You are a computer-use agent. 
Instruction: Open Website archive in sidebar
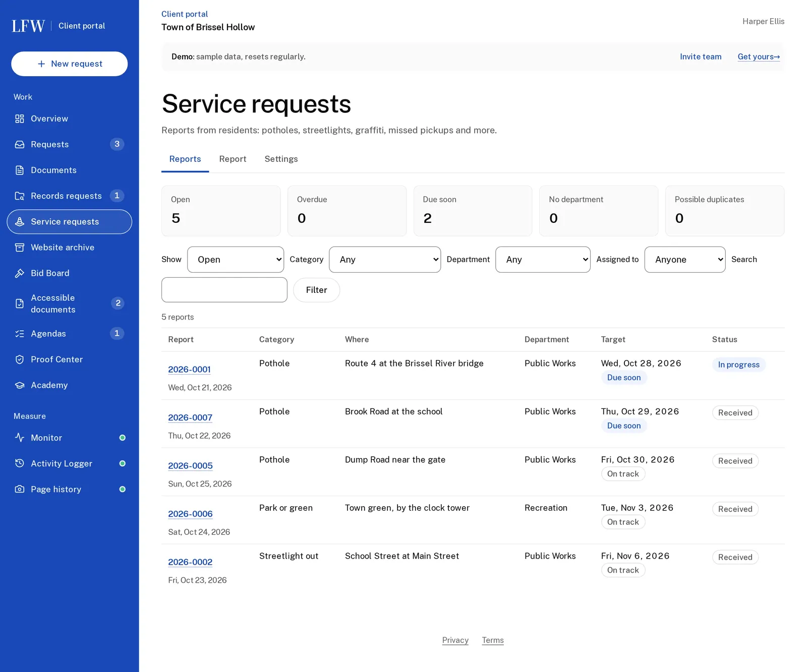70,247
